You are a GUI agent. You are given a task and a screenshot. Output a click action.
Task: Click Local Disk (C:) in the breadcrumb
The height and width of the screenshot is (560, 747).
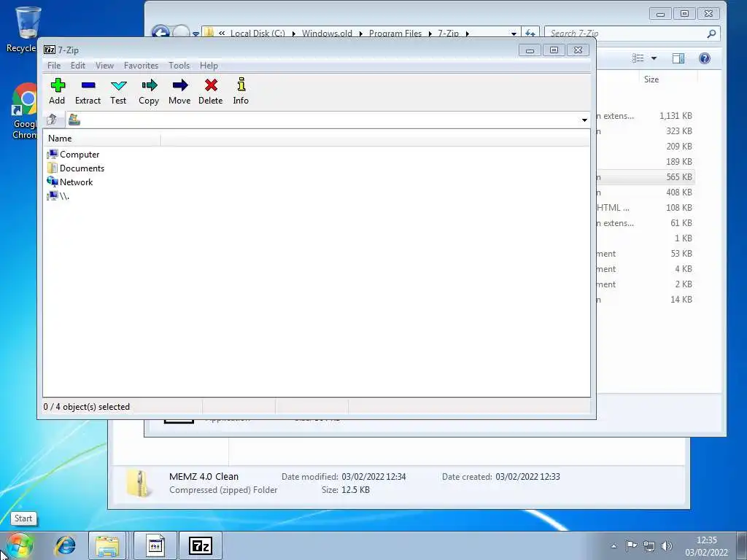click(258, 34)
